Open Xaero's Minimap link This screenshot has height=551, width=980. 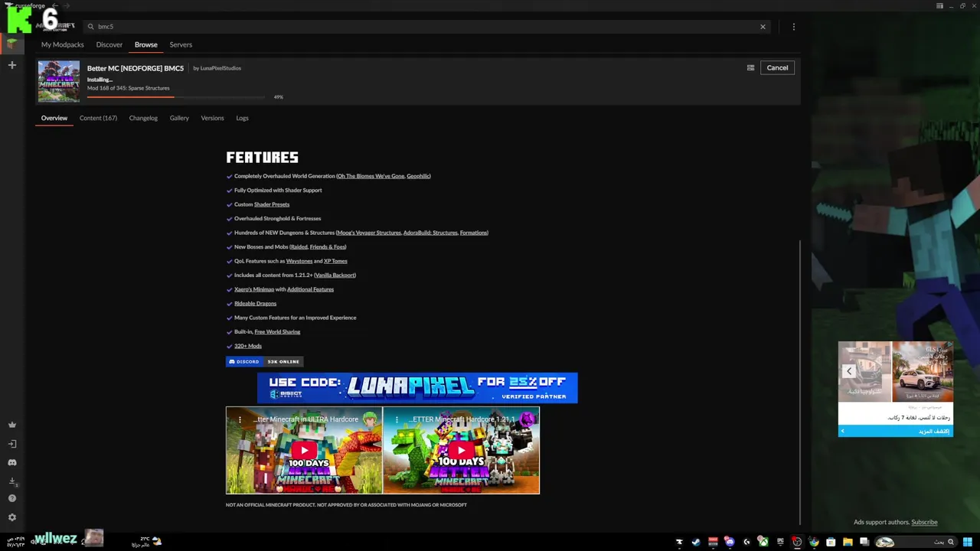tap(254, 289)
